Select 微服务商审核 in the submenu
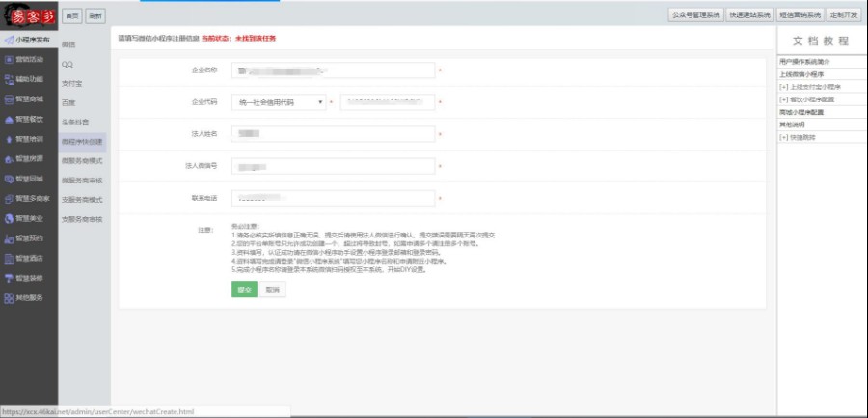Screen dimensions: 868x418 point(82,181)
